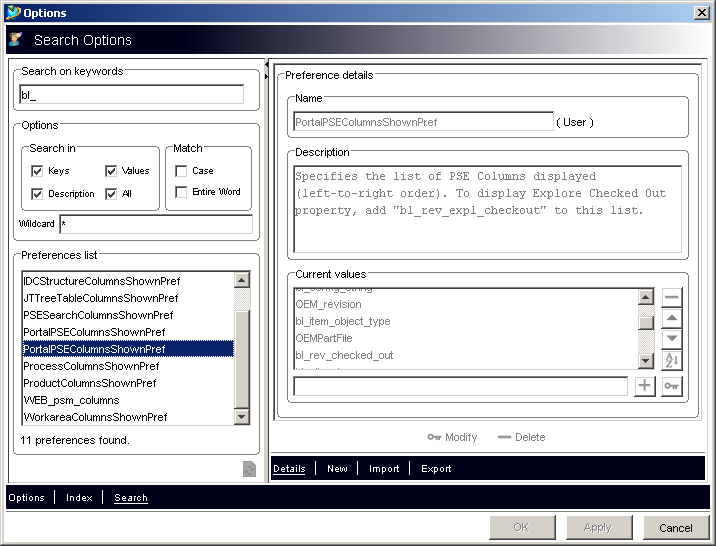Select WorkareaColumnsShownPref in preferences list

128,417
